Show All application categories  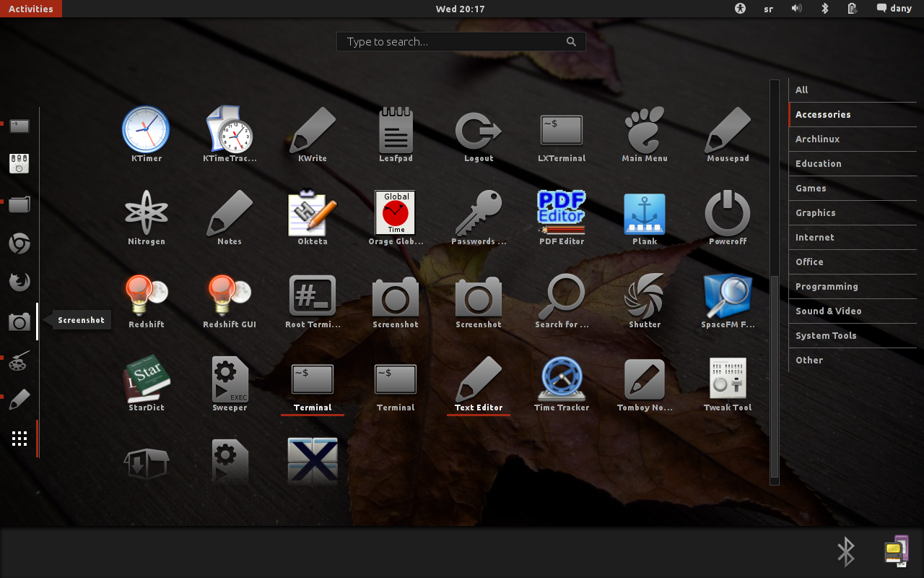click(853, 90)
